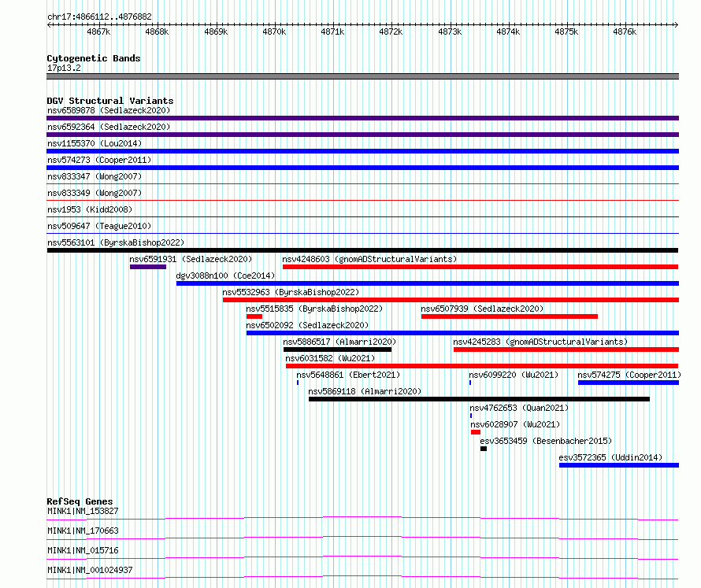The height and width of the screenshot is (588, 701).
Task: Click nsv4762653 (Quan2021) label
Action: click(x=519, y=408)
